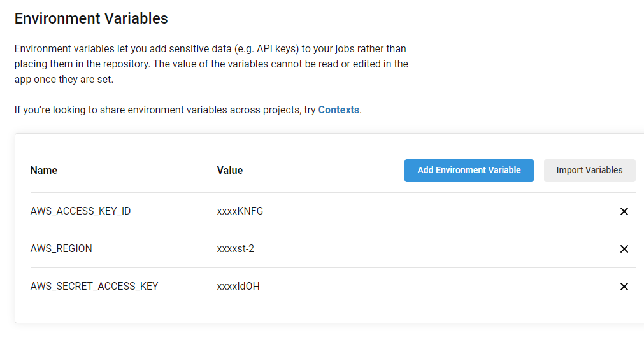
Task: Follow the Contexts link
Action: point(339,110)
